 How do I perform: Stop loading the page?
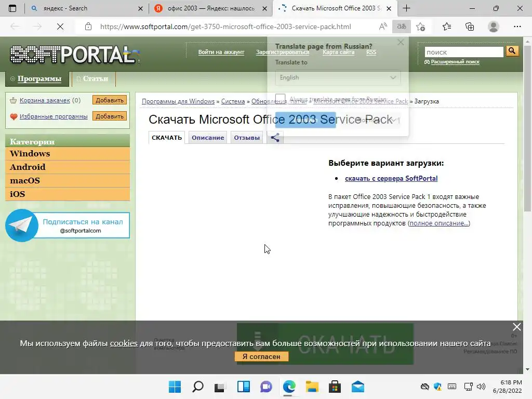tap(60, 26)
